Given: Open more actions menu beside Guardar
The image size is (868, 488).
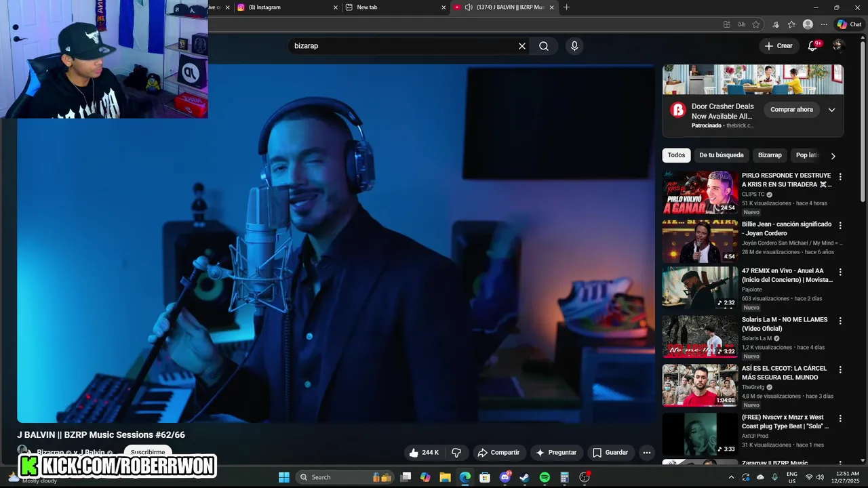Looking at the screenshot, I should point(647,452).
